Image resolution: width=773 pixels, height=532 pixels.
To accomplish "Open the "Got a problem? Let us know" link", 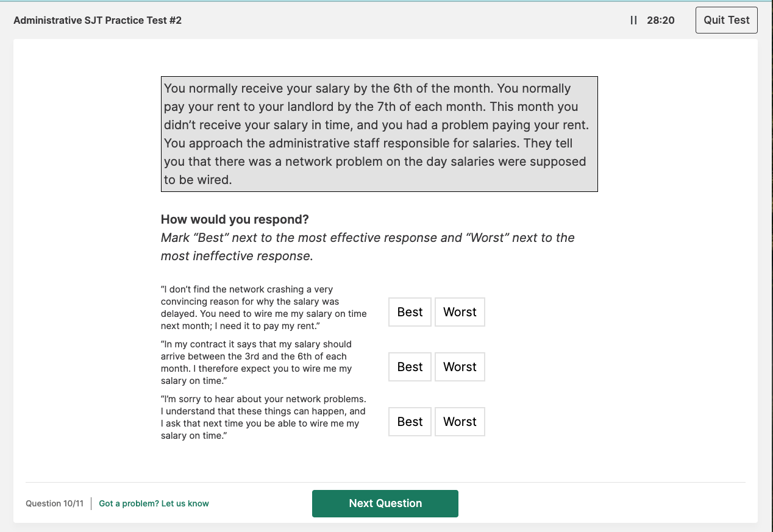I will pos(154,503).
